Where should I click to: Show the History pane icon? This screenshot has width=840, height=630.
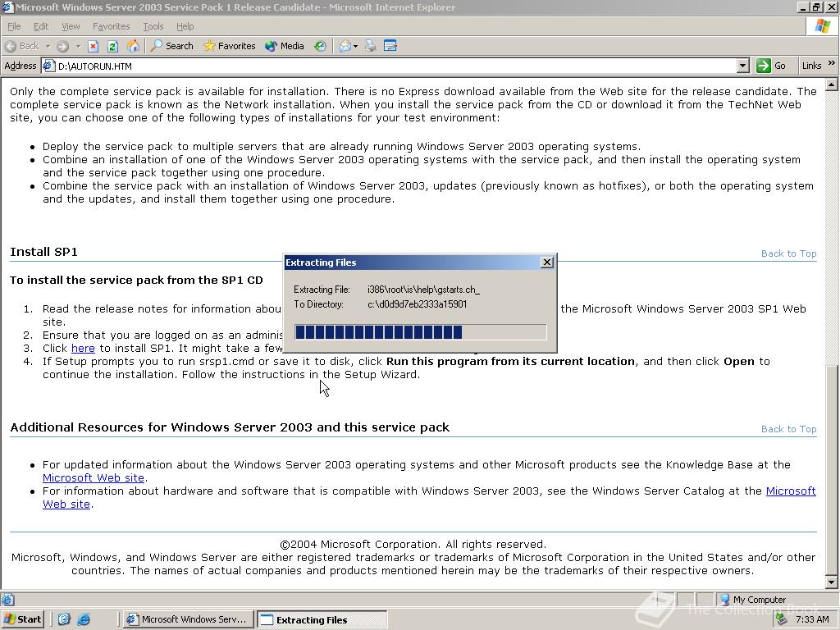[320, 46]
